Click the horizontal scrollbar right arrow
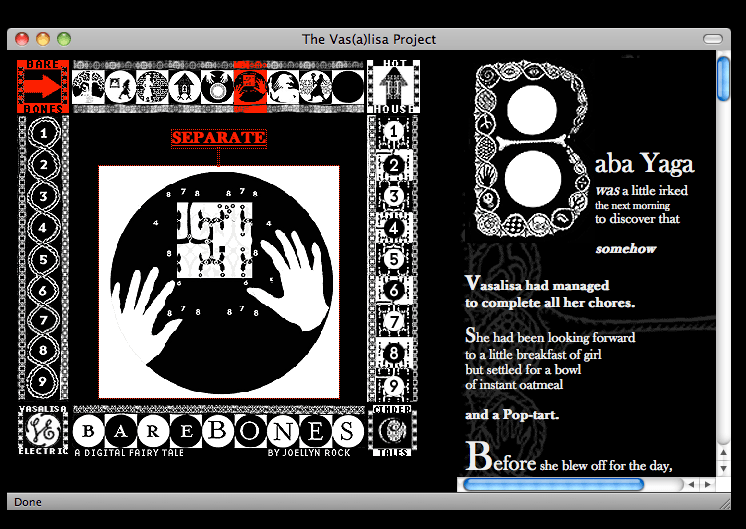 [707, 484]
